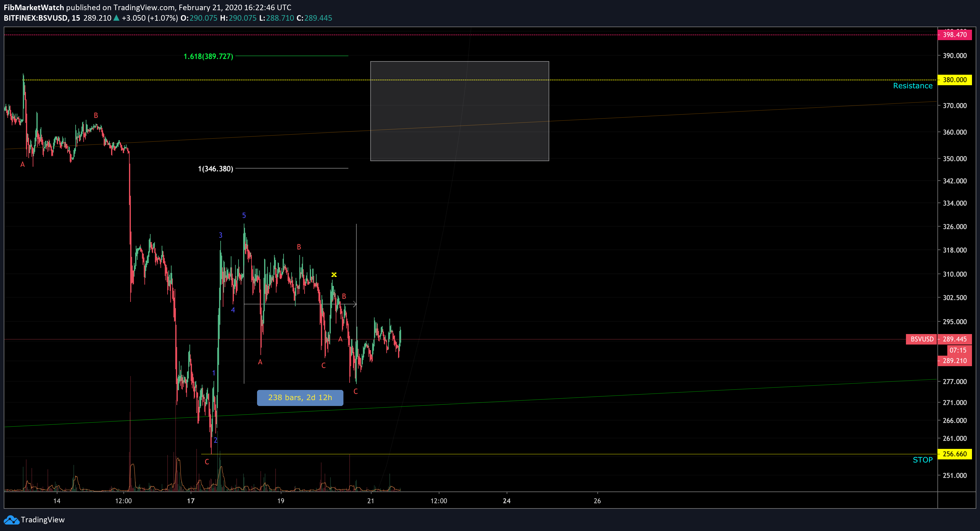Click the 310.000 price axis label
This screenshot has width=980, height=531.
tap(954, 274)
